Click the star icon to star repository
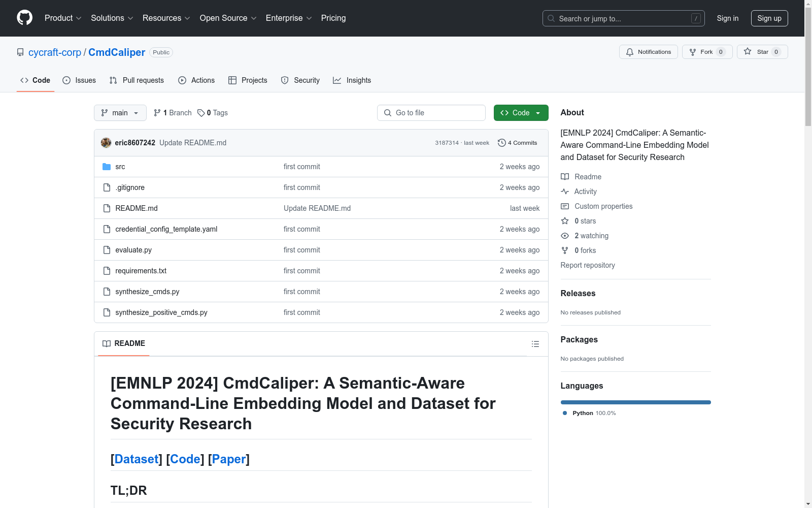 pyautogui.click(x=748, y=51)
